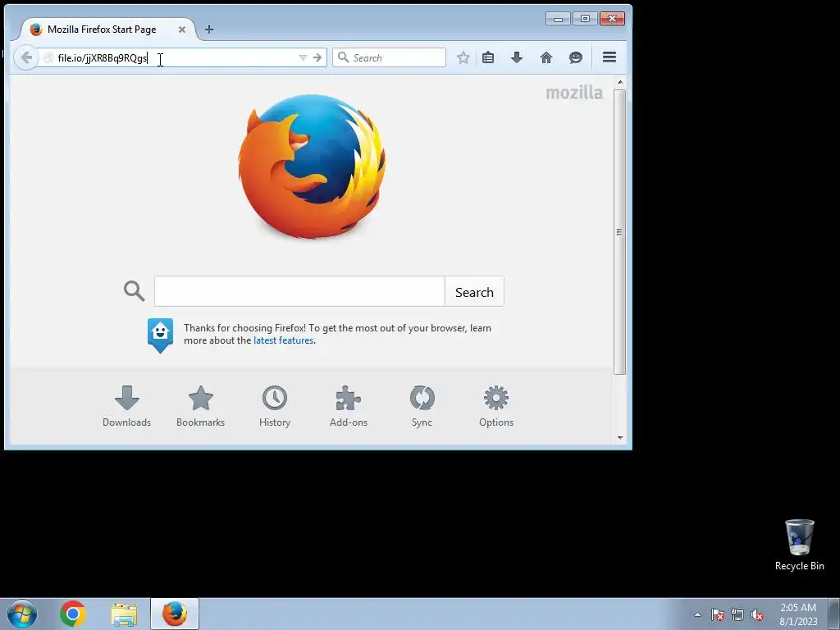Open Bookmarks from start page

200,406
